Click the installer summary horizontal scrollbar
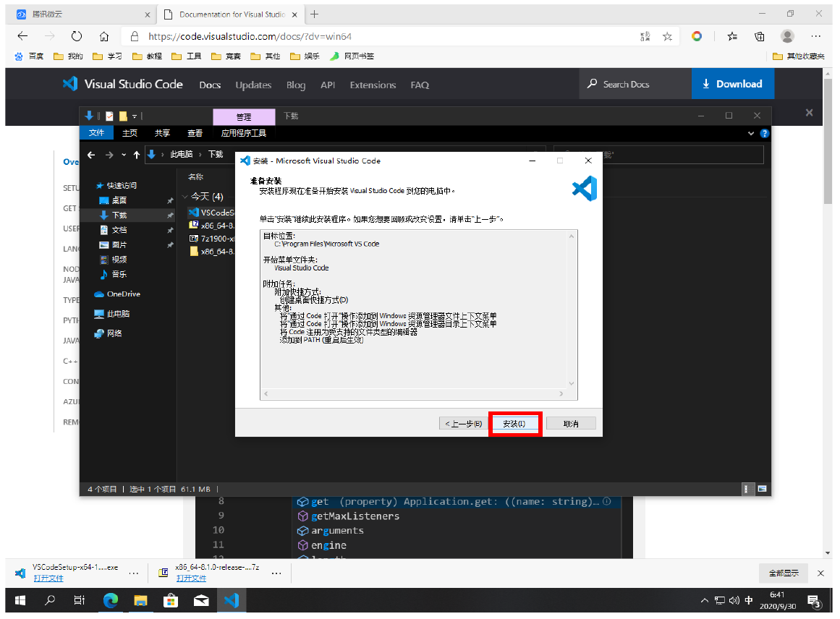This screenshot has height=619, width=840. point(418,394)
